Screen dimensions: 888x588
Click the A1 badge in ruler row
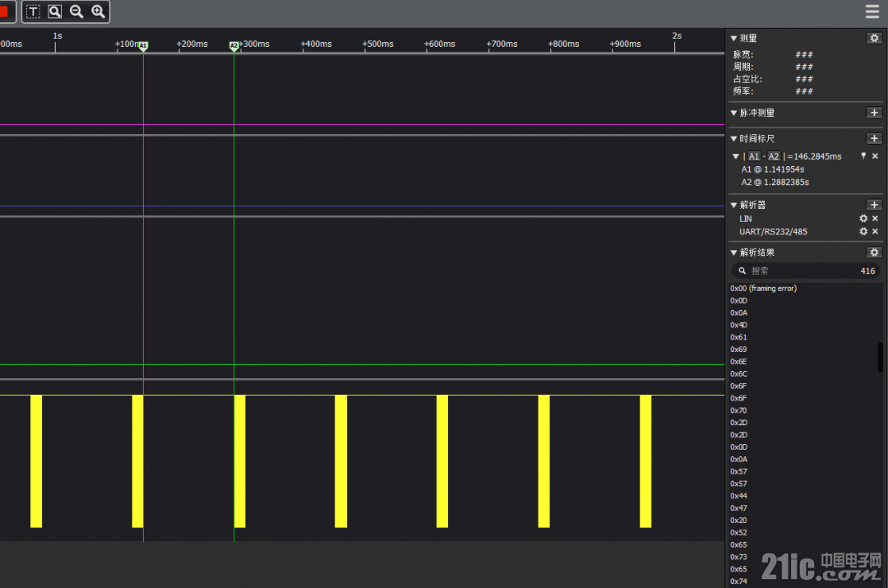[x=754, y=156]
